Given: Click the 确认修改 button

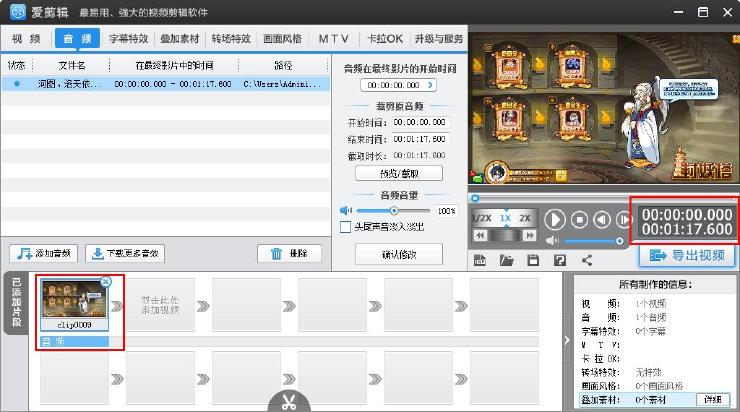Looking at the screenshot, I should (x=399, y=254).
